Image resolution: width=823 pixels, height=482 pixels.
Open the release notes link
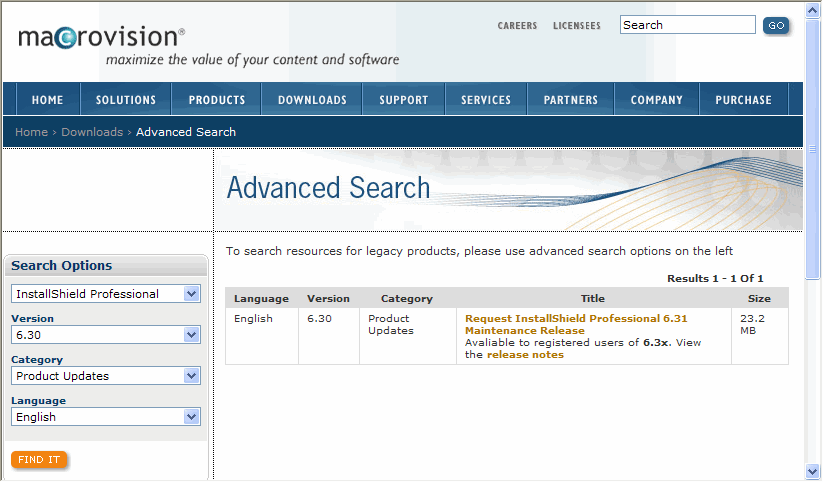tap(525, 355)
